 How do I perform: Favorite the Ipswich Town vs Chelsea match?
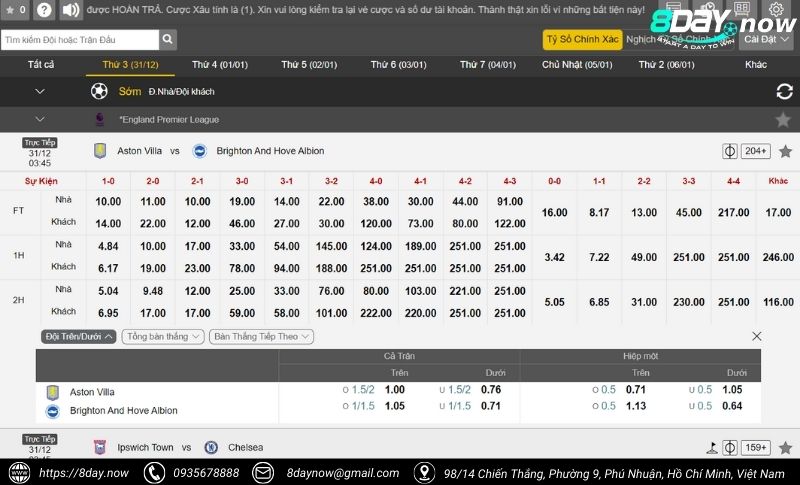click(785, 447)
